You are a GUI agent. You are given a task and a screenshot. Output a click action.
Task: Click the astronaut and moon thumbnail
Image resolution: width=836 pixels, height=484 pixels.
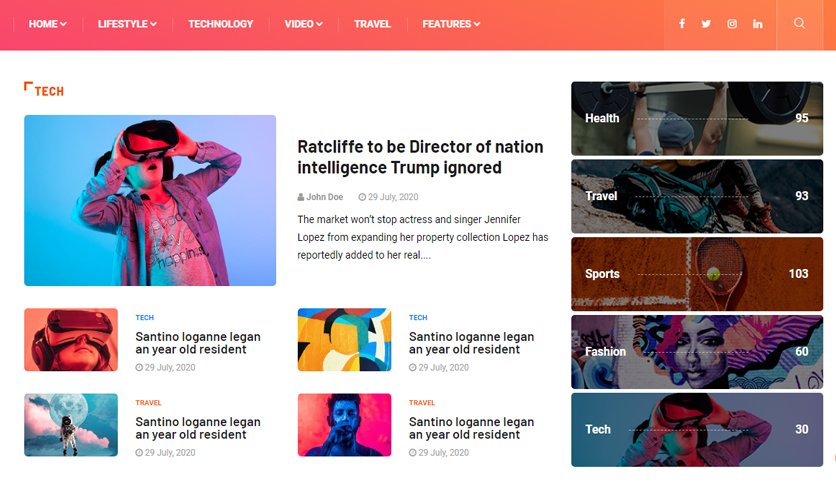71,425
